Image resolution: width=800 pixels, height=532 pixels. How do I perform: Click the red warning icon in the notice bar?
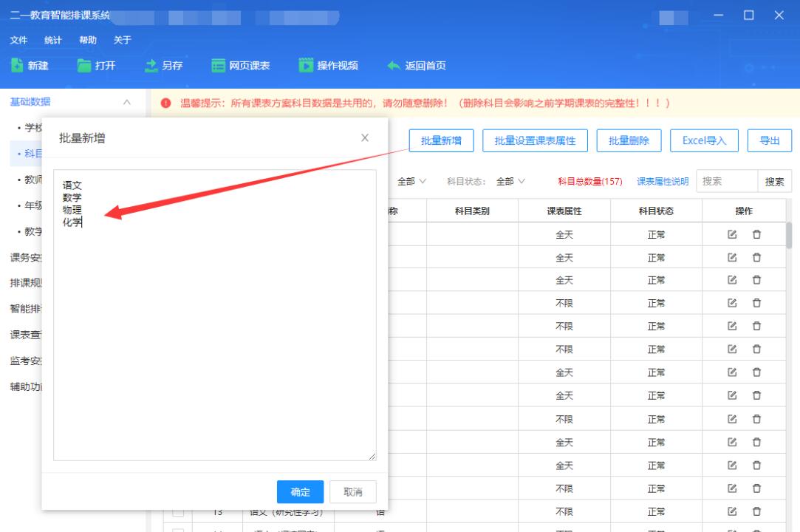pyautogui.click(x=165, y=103)
